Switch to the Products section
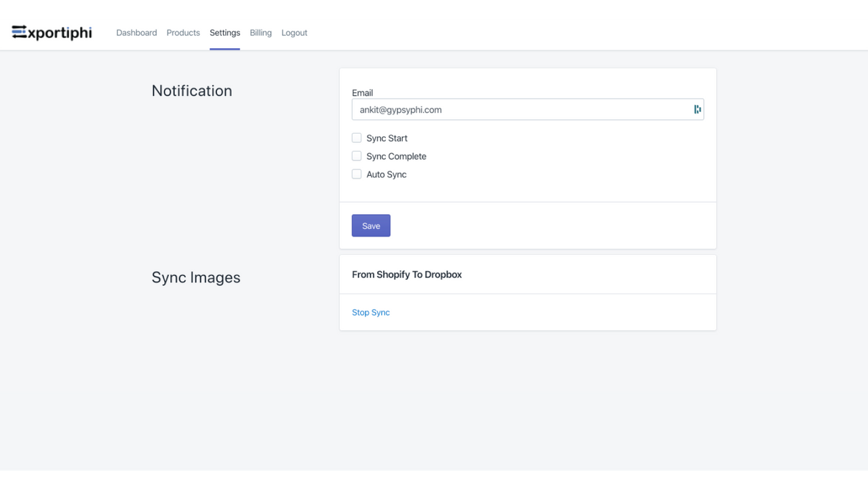Image resolution: width=868 pixels, height=488 pixels. pos(183,33)
